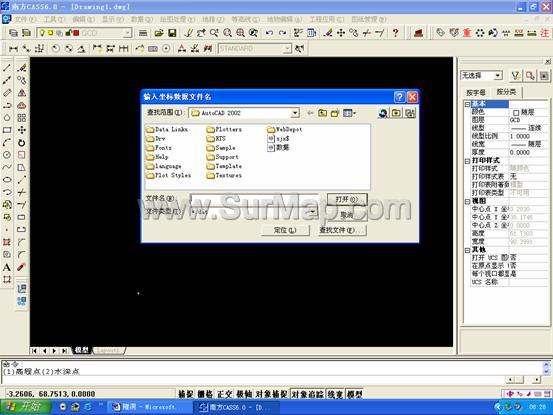
Task: Collapse the 打印样式 properties group
Action: (x=467, y=161)
